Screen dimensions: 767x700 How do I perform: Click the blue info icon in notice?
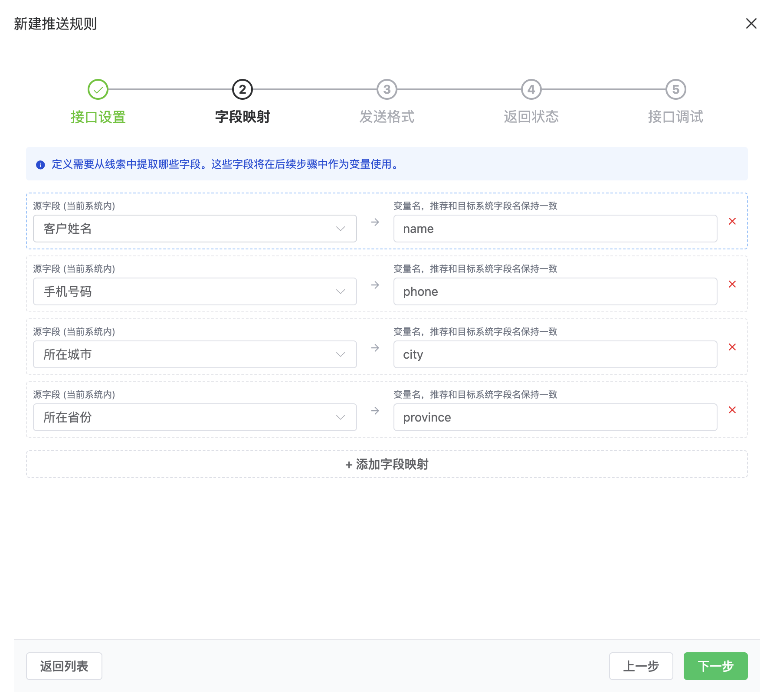[40, 165]
